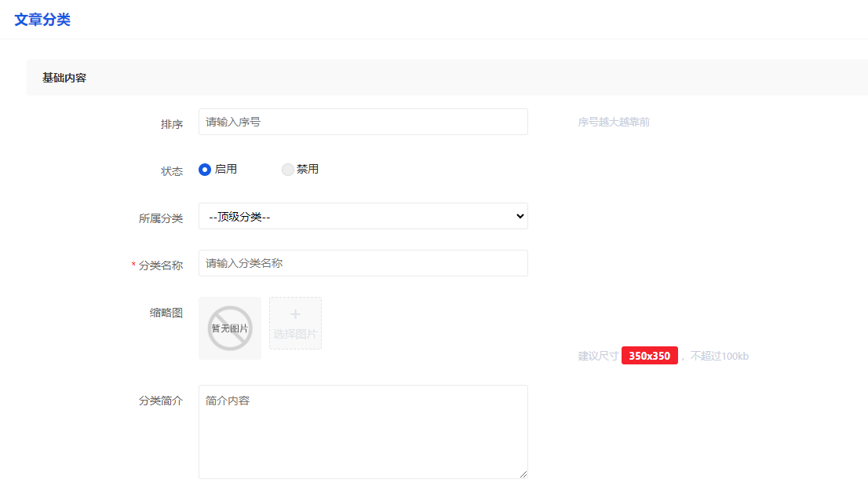
Task: Click the 缩略图 field label
Action: [x=166, y=313]
